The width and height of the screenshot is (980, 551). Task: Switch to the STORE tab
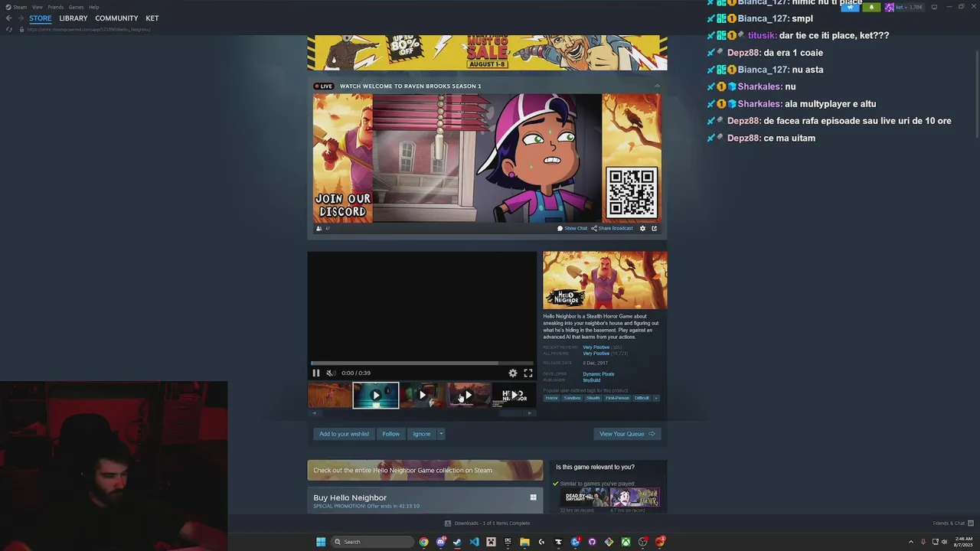(41, 18)
